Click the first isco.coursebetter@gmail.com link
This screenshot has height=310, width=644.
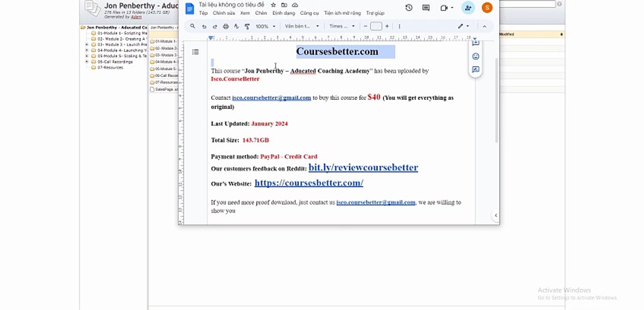point(272,98)
